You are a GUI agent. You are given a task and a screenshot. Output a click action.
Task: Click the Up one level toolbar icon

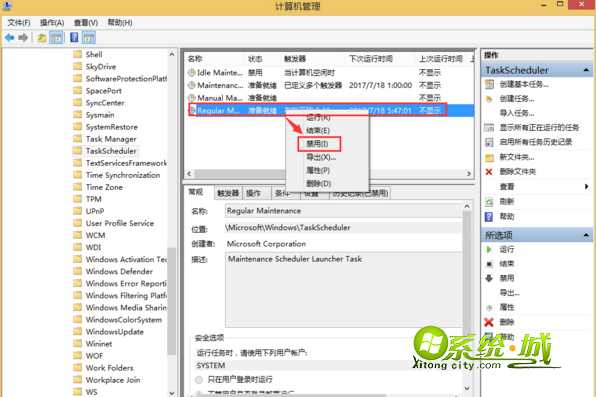tap(41, 38)
